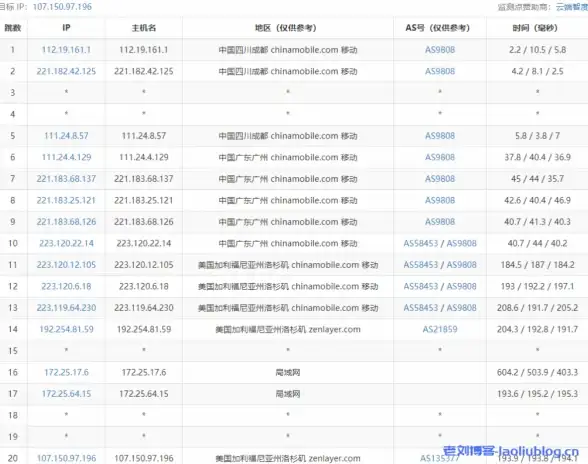This screenshot has width=588, height=464.
Task: Click the AS号 (仅供参考) column header
Action: pyautogui.click(x=440, y=28)
